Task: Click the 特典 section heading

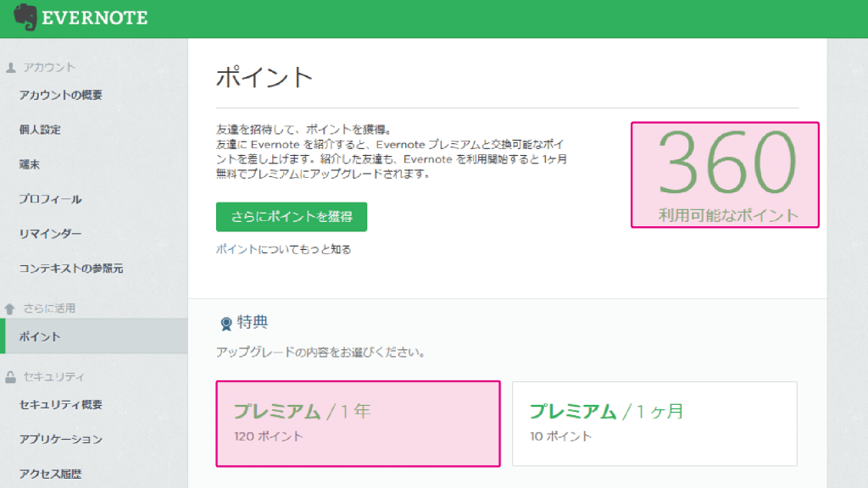Action: (x=253, y=323)
